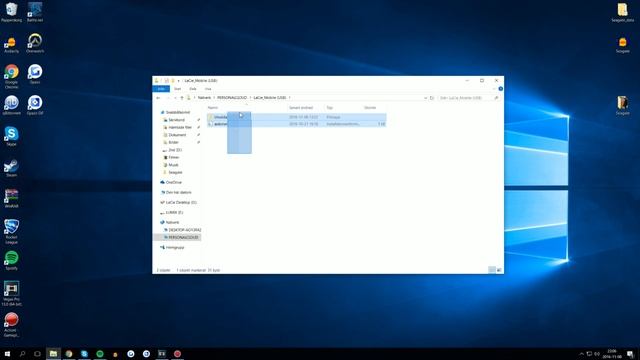
Task: Launch Overwatch desktop shortcut
Action: point(35,43)
